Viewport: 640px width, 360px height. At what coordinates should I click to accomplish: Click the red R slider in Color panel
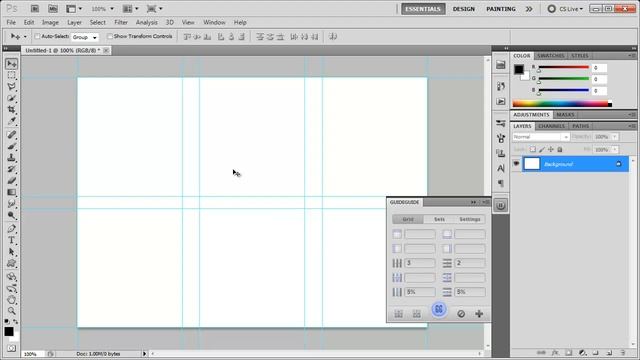click(x=563, y=67)
